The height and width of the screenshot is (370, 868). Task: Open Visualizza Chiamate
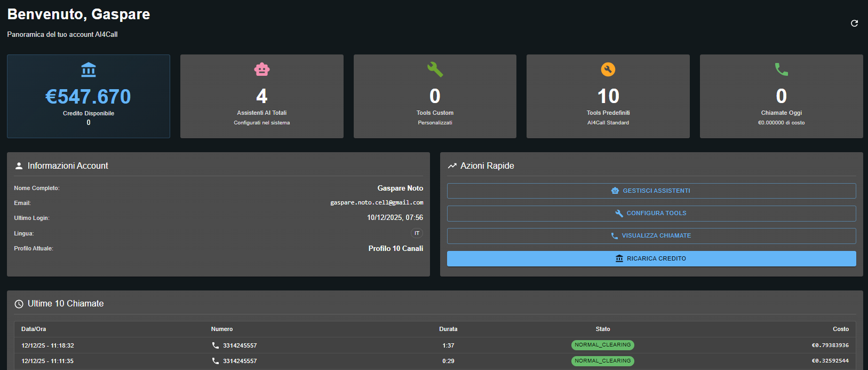coord(651,235)
